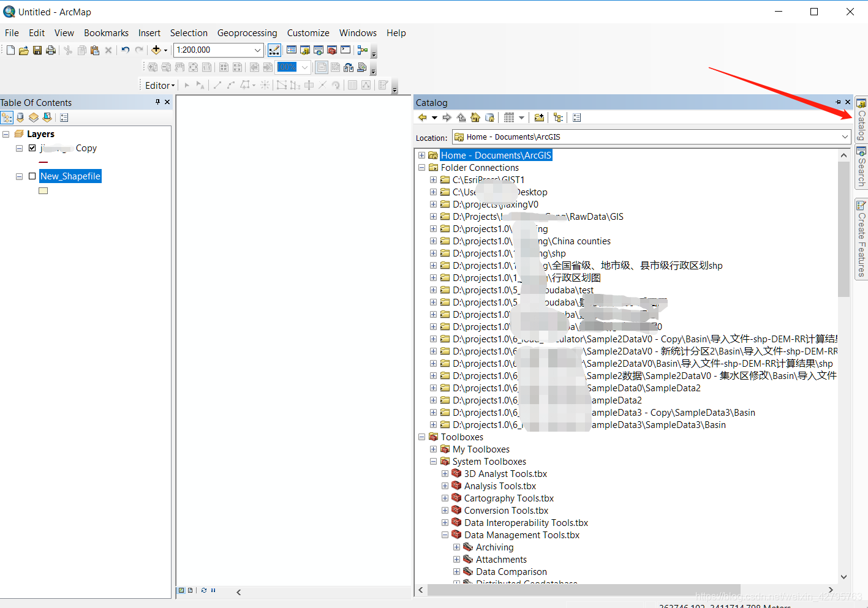Expand My Toolboxes node
This screenshot has height=608, width=868.
(x=433, y=449)
